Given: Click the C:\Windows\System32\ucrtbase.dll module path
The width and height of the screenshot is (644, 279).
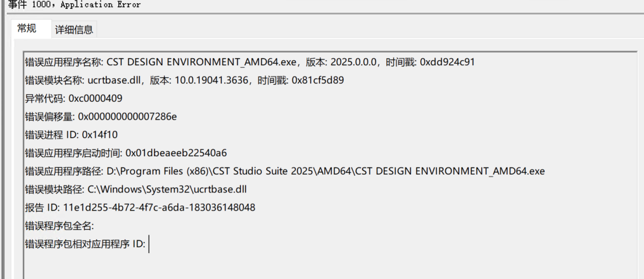Looking at the screenshot, I should pos(167,190).
